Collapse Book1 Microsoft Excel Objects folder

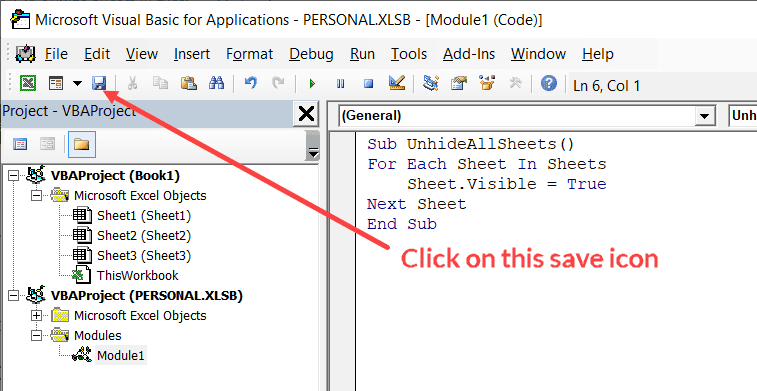click(x=36, y=196)
